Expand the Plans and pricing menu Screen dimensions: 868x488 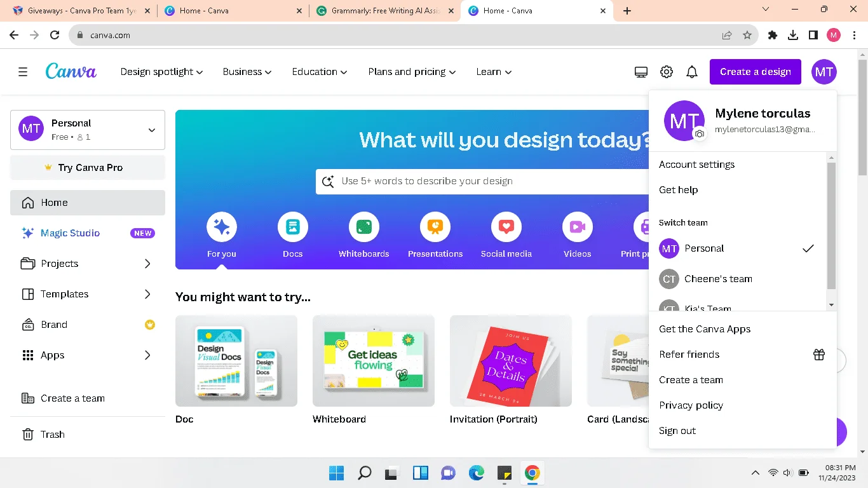[x=412, y=72]
